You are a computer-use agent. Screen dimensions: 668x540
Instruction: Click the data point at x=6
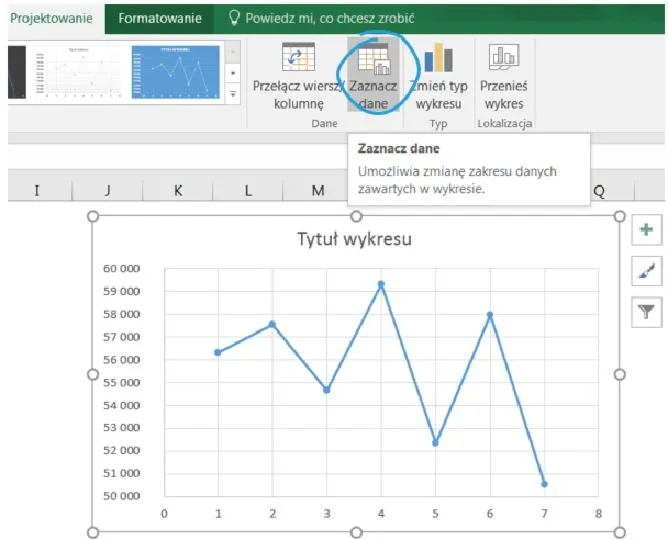[490, 315]
